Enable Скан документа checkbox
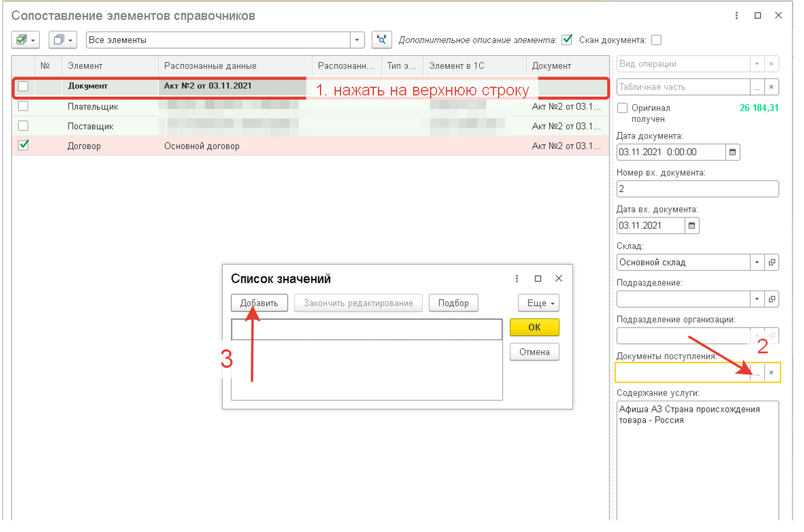 656,40
